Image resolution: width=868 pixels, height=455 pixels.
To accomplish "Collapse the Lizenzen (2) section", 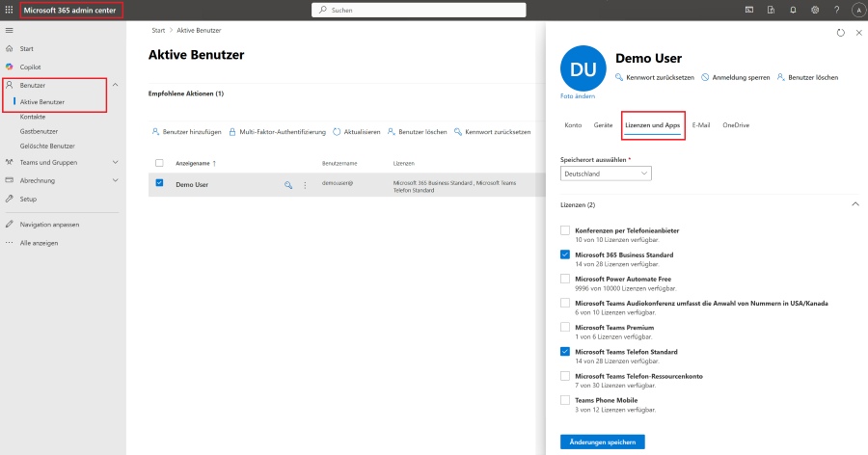I will (855, 204).
